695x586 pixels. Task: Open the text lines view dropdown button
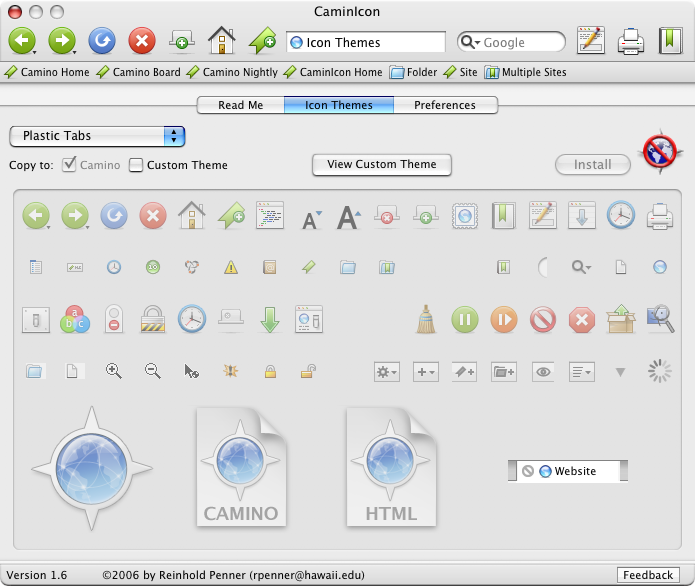pos(582,371)
